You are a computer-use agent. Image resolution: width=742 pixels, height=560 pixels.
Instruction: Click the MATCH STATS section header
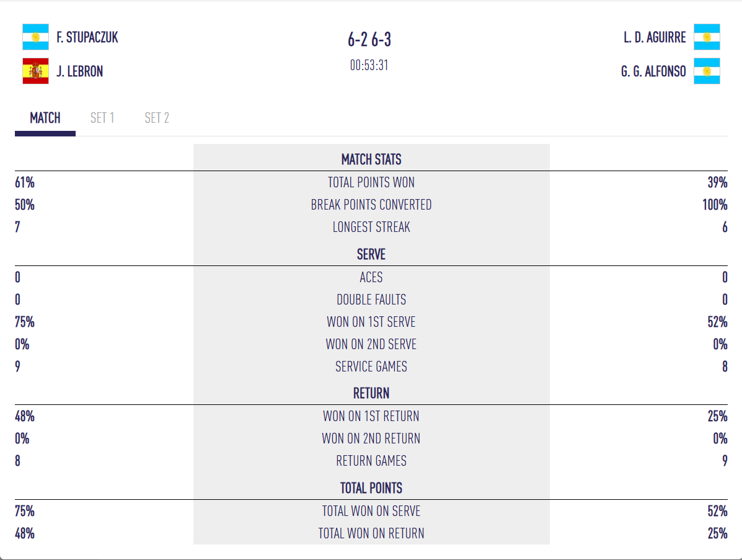[371, 159]
